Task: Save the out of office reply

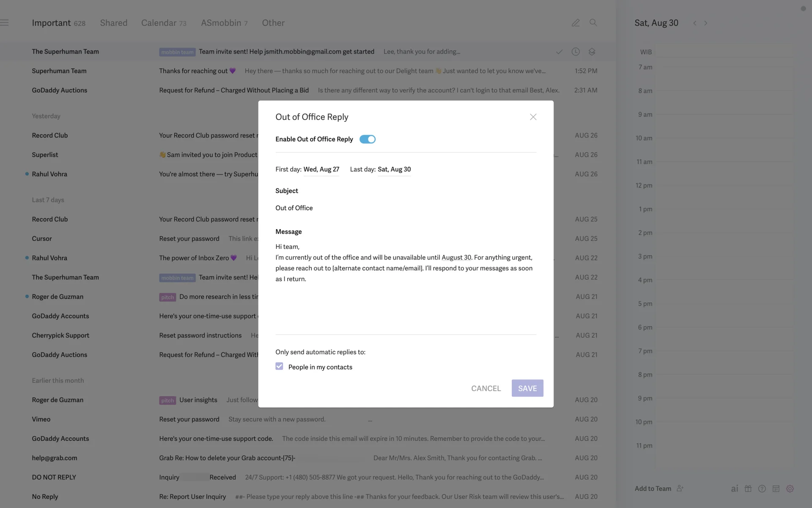Action: pos(527,388)
